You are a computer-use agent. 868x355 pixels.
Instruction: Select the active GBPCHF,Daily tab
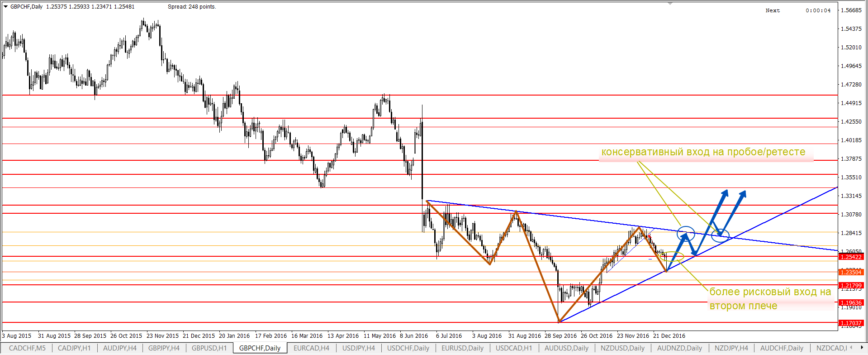260,348
